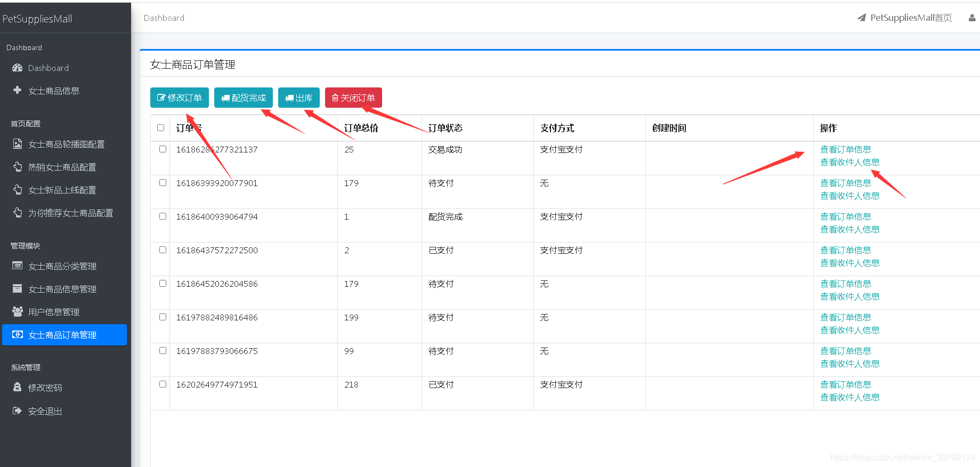This screenshot has width=980, height=467.
Task: Select the active 女士商品订单管理 menu item
Action: coord(64,335)
